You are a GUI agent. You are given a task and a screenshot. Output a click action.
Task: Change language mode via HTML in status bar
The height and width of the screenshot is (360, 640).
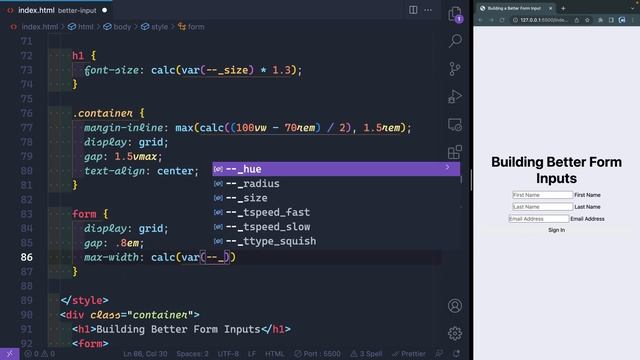[x=275, y=354]
